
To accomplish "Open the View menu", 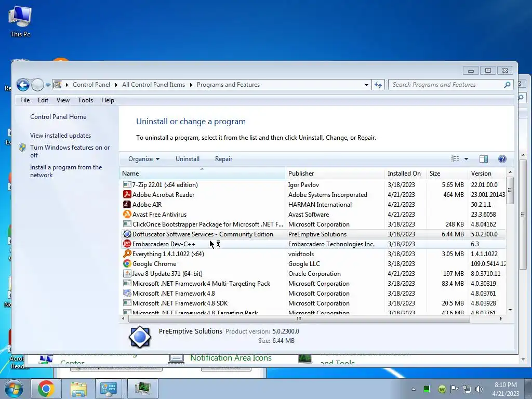I will pos(63,100).
